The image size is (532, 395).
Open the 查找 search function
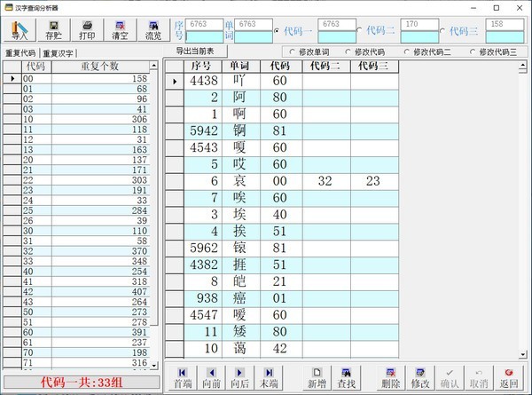(346, 378)
